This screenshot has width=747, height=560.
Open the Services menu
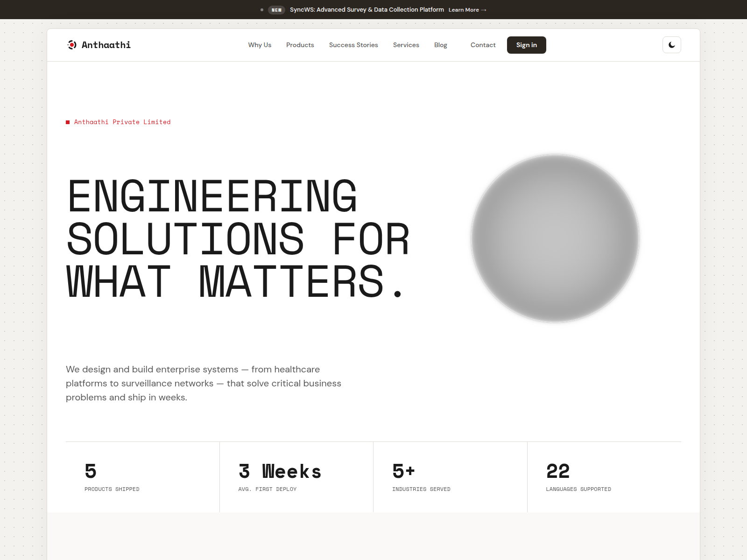(x=406, y=45)
